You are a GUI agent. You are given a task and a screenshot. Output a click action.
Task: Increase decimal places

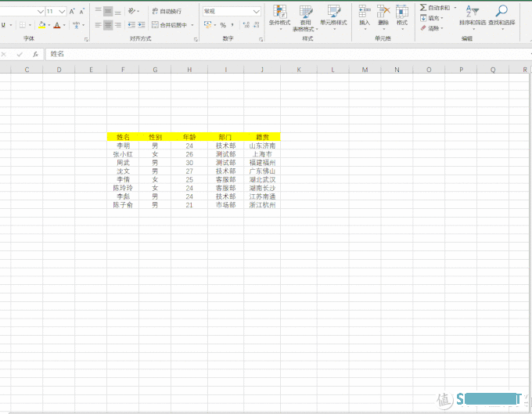pyautogui.click(x=246, y=25)
